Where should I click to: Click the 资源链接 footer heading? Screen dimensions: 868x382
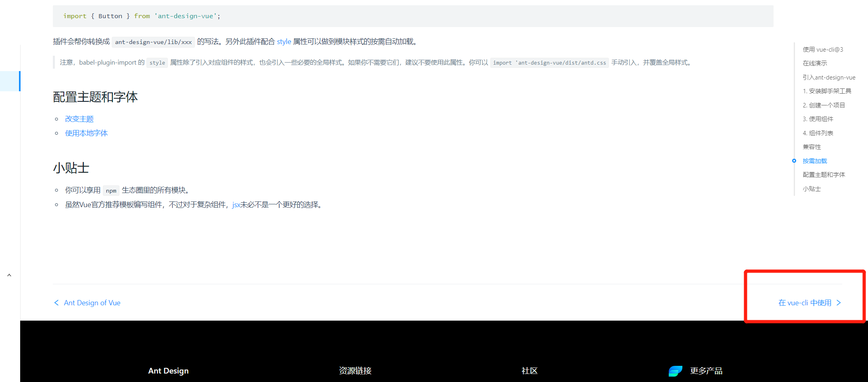point(355,371)
